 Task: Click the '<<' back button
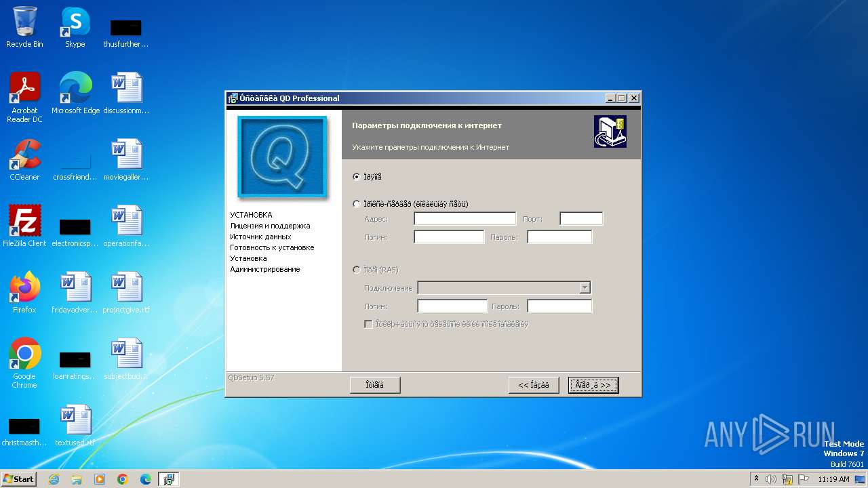534,385
